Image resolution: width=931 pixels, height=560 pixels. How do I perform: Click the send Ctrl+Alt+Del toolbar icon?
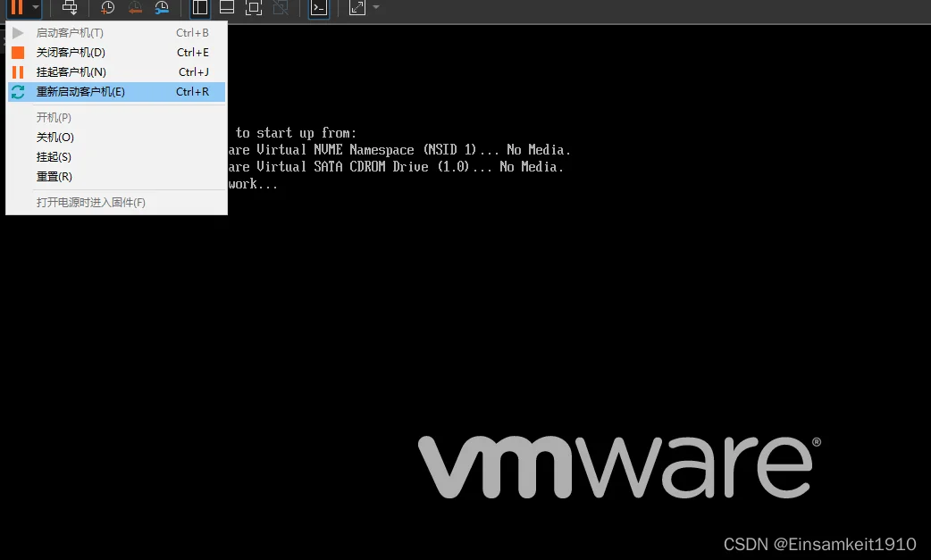click(70, 7)
